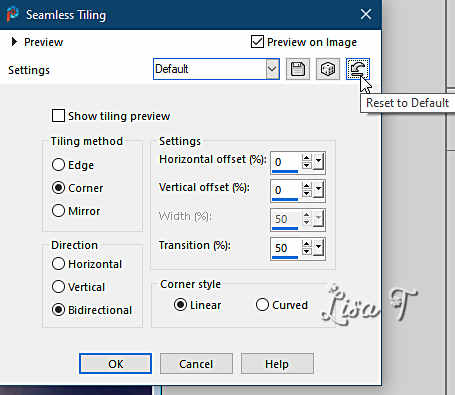
Task: Expand the Preview section triangle
Action: coord(14,42)
